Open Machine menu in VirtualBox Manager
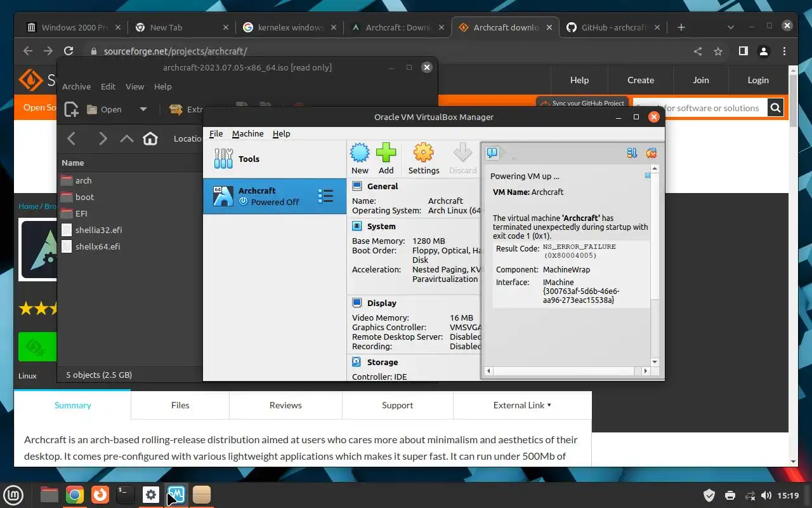Image resolution: width=812 pixels, height=508 pixels. pyautogui.click(x=247, y=133)
